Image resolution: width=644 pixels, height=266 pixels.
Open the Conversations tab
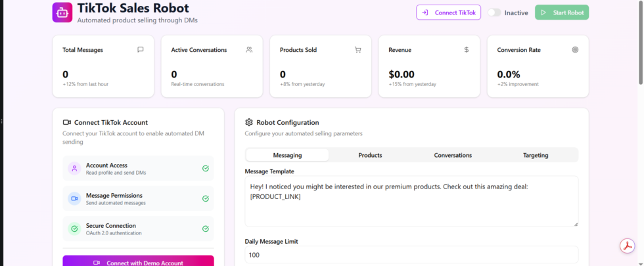click(x=453, y=155)
